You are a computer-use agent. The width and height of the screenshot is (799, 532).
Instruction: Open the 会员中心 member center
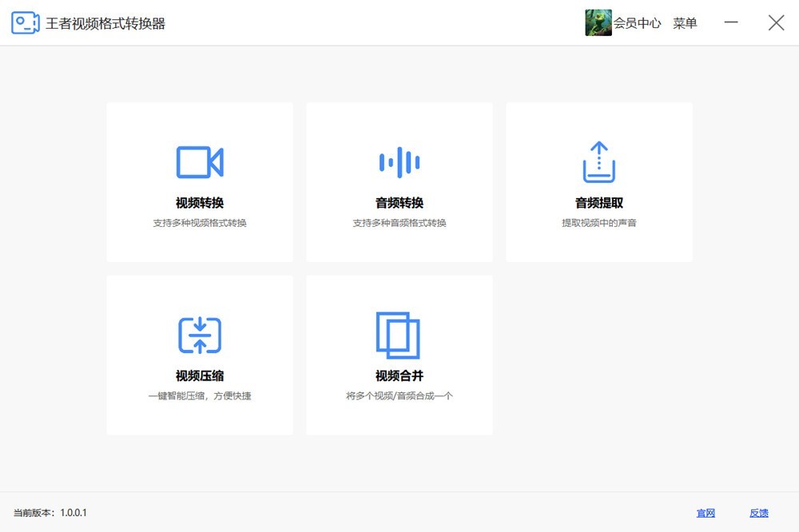pos(637,23)
